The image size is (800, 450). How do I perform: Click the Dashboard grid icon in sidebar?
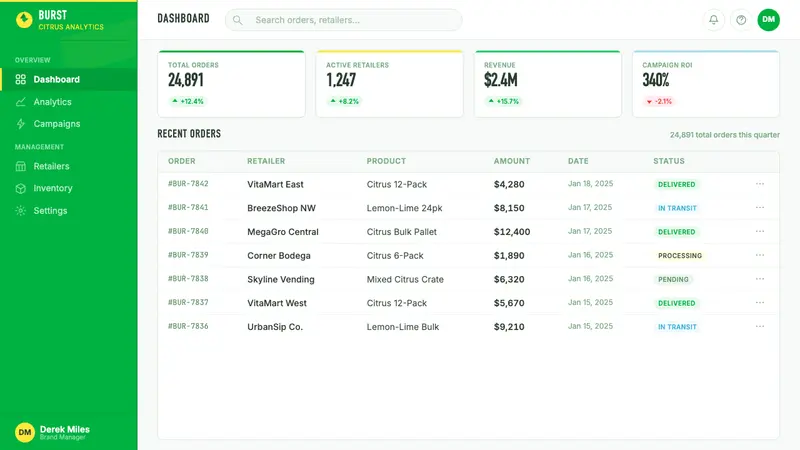[20, 80]
